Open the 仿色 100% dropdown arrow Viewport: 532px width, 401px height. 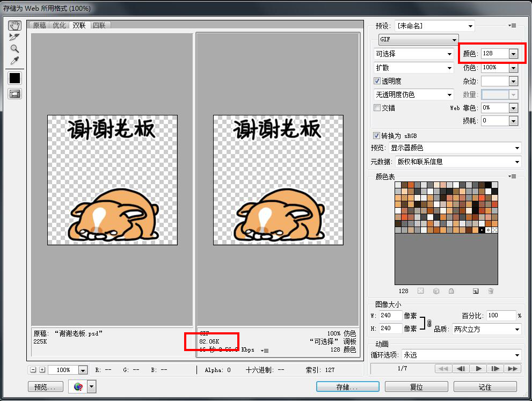(513, 68)
